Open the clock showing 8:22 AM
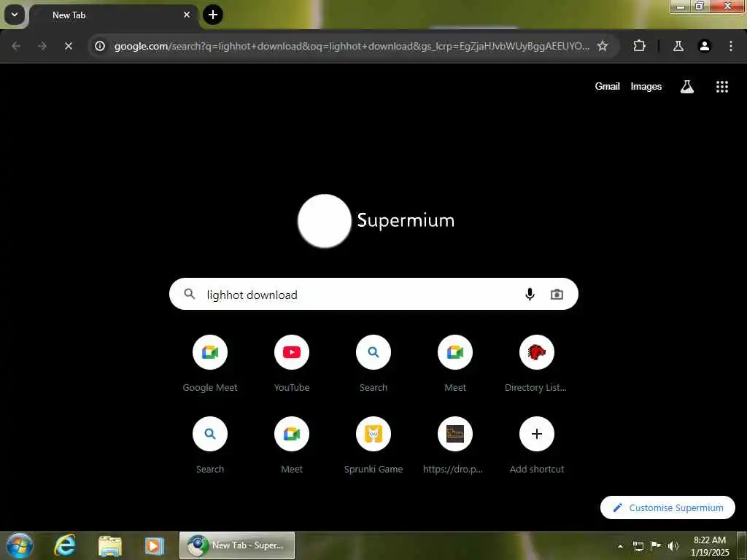747x560 pixels. coord(710,546)
